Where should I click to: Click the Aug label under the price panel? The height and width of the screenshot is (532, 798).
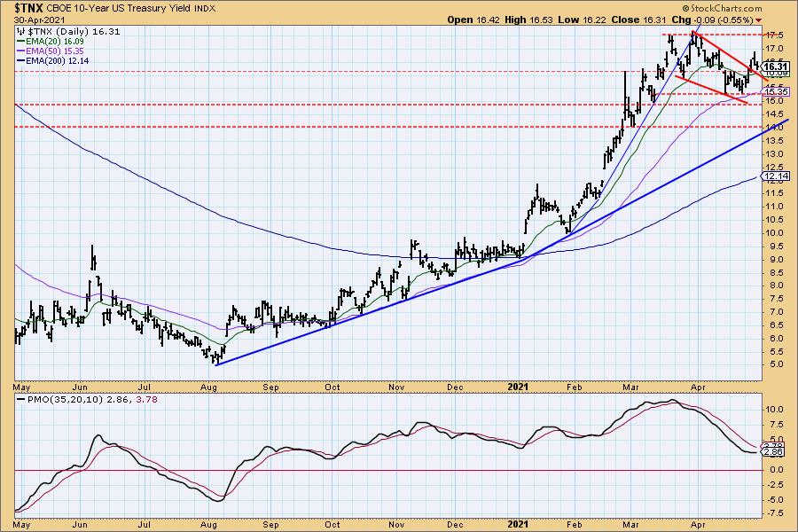[x=208, y=387]
